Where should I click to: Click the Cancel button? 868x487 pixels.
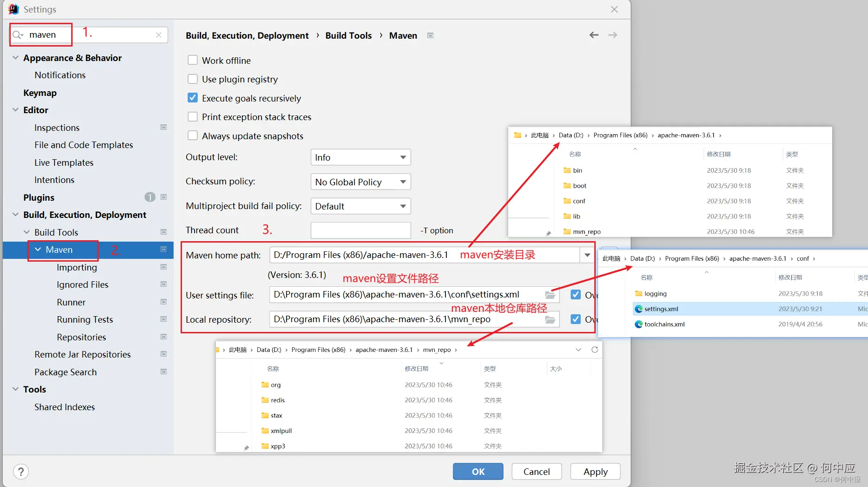pyautogui.click(x=537, y=472)
